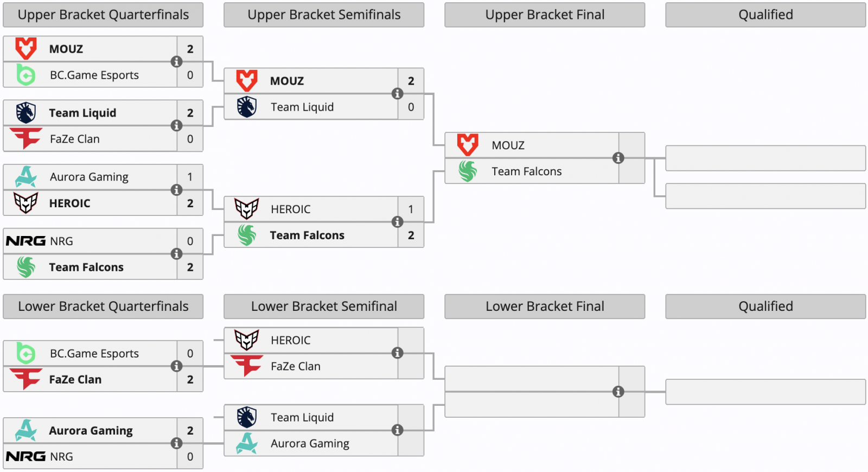Click Aurora Gaming logo in Lower Bracket Semifinal
This screenshot has height=472, width=868.
coord(246,443)
